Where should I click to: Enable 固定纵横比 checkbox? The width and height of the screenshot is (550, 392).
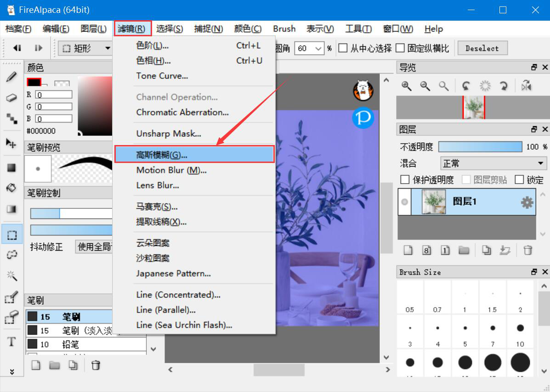(400, 48)
